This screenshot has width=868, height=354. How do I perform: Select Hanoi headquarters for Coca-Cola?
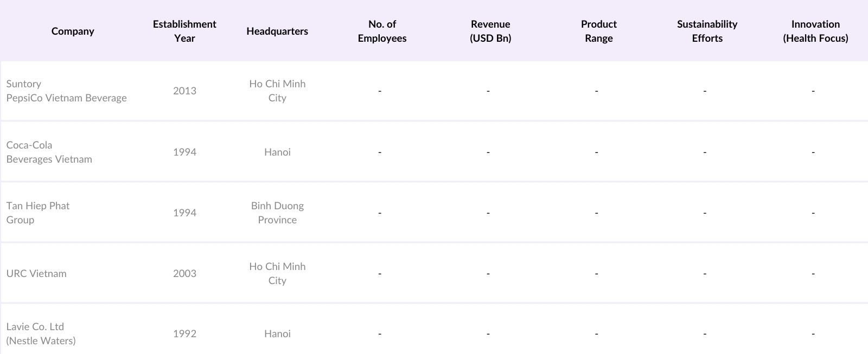point(277,152)
